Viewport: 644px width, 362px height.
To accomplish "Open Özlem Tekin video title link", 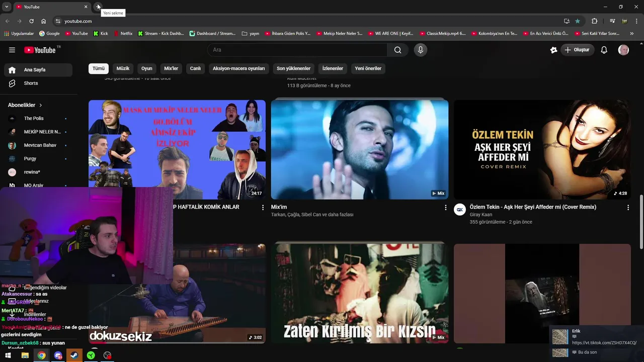I will pyautogui.click(x=533, y=207).
